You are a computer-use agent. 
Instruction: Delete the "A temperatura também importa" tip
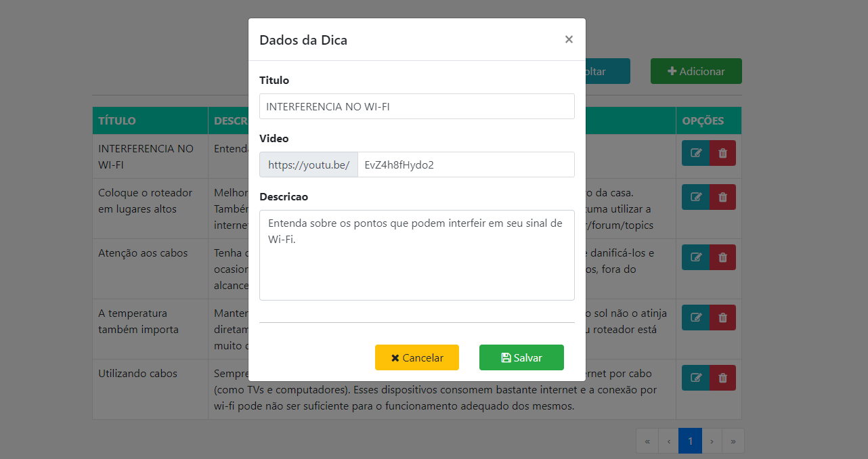coord(722,317)
